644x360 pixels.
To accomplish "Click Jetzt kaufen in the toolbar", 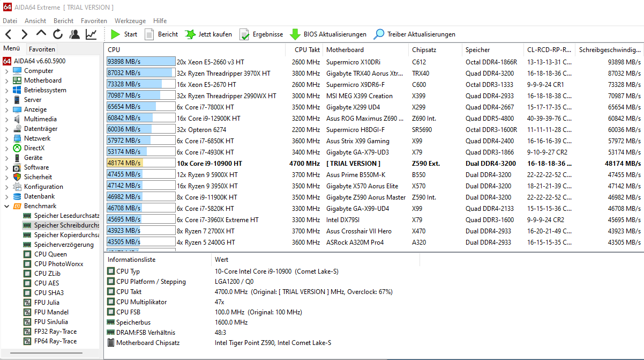I will [208, 34].
